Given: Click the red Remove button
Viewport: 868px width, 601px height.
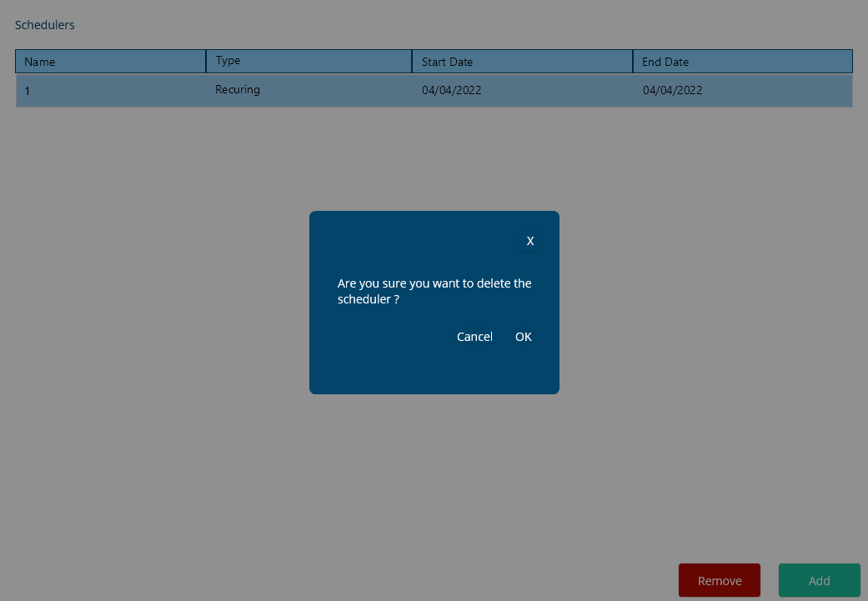Looking at the screenshot, I should [x=719, y=580].
